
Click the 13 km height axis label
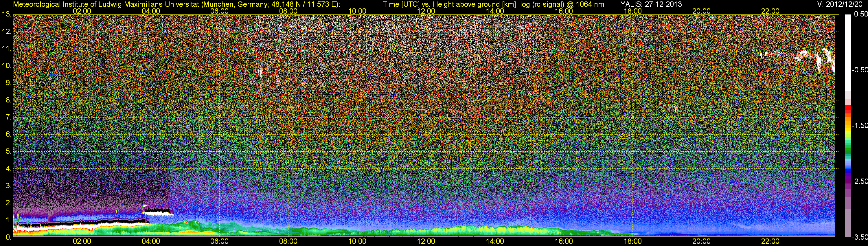point(6,14)
